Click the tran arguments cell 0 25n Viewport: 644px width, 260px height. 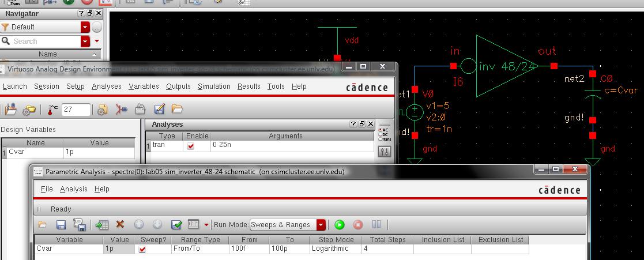tap(292, 145)
